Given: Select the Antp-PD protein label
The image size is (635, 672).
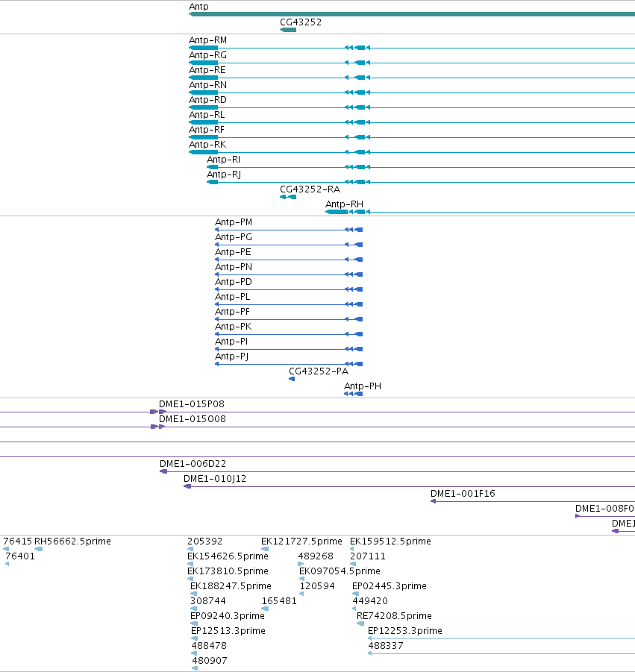Looking at the screenshot, I should (x=234, y=282).
